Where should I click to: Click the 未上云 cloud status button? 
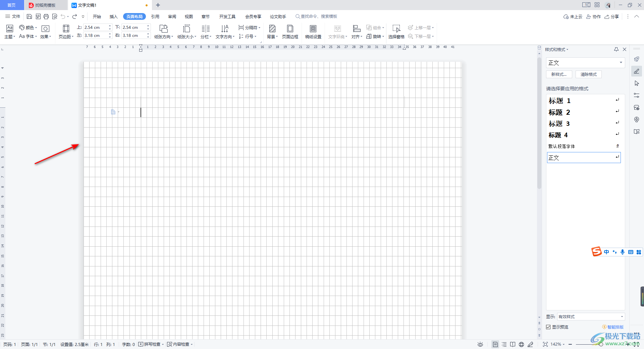[x=573, y=16]
